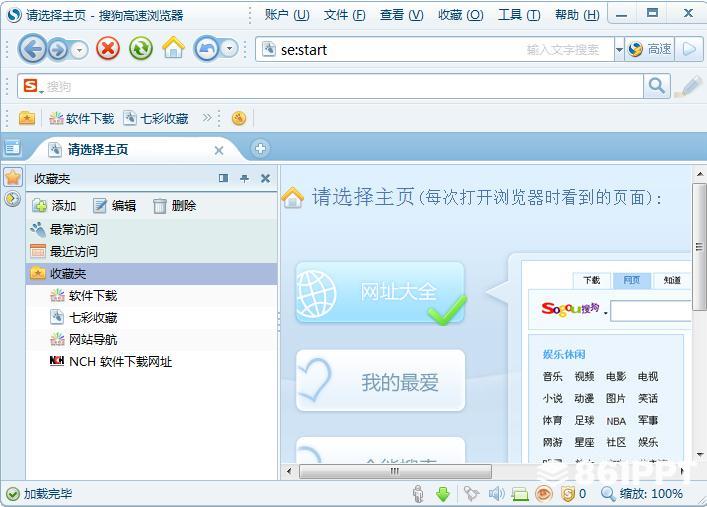
Task: Go forward with the Forward arrow button
Action: point(58,49)
